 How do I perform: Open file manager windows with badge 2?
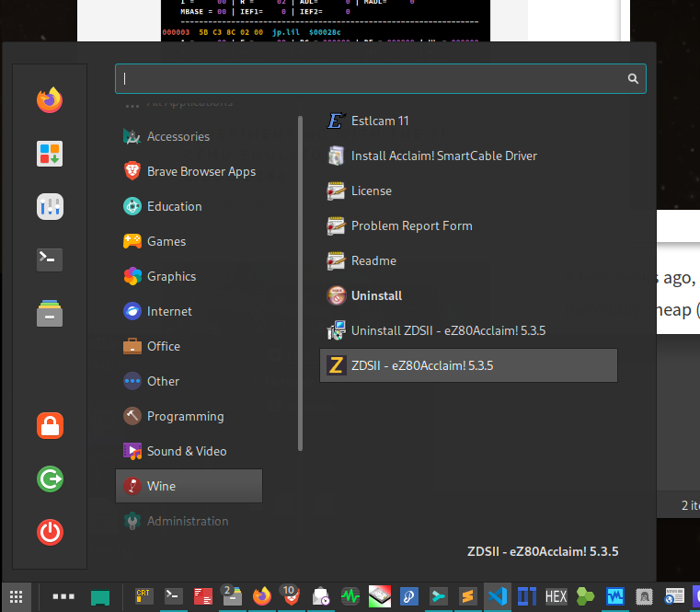coord(232,596)
